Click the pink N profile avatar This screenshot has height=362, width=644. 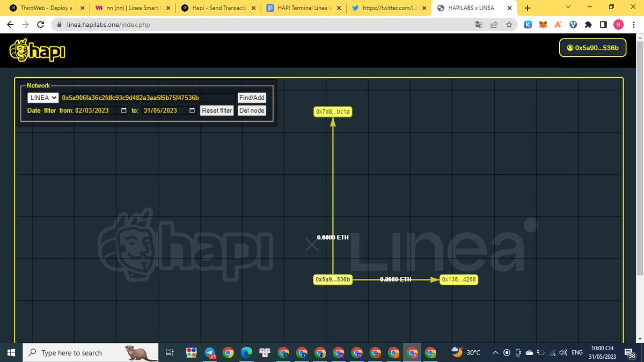(618, 24)
